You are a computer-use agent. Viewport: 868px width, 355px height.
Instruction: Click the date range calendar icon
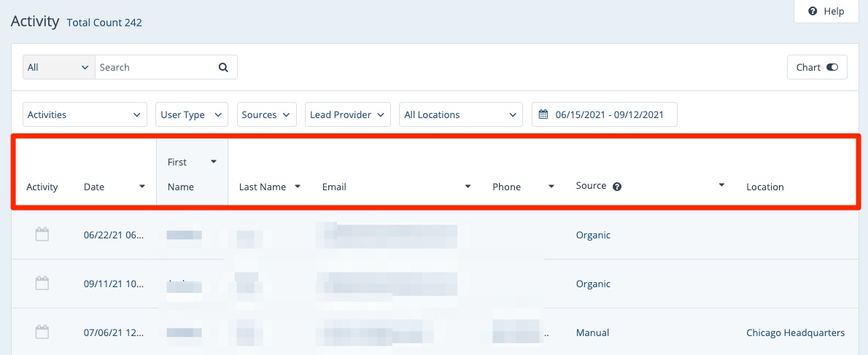[x=543, y=114]
